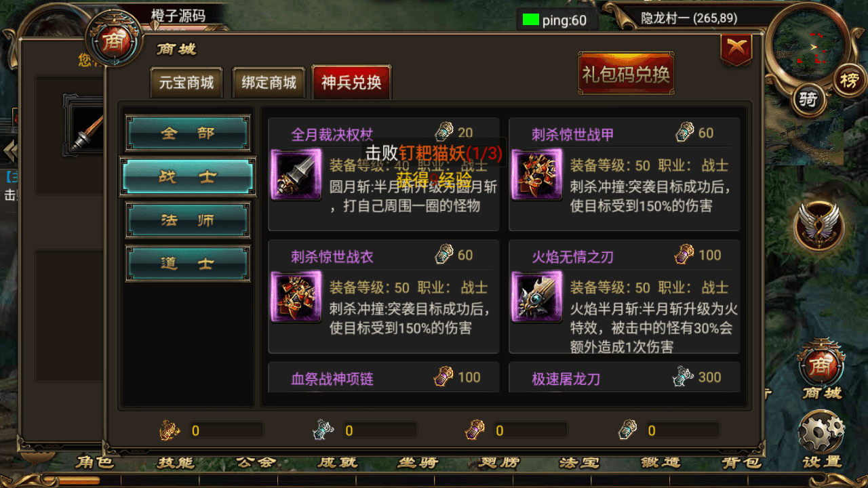Click the 全月裁决权杖 weapon item icon

pyautogui.click(x=296, y=175)
